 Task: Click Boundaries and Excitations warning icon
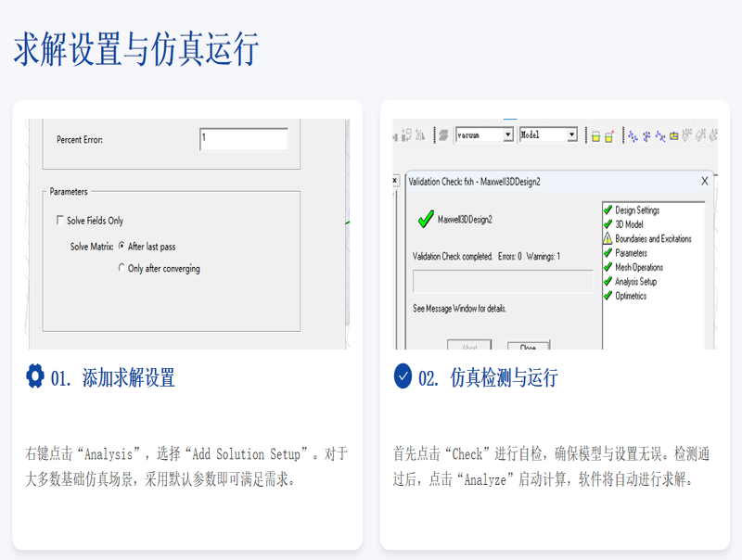coord(608,239)
